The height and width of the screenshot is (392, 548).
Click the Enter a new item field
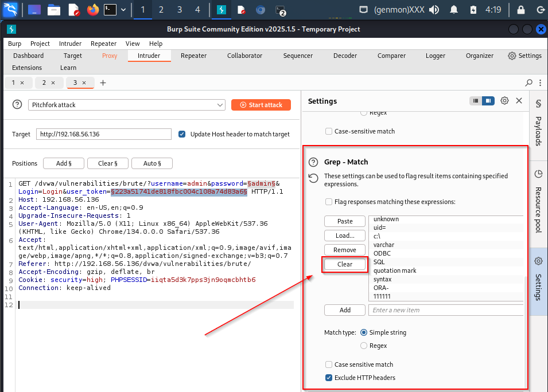click(x=446, y=310)
